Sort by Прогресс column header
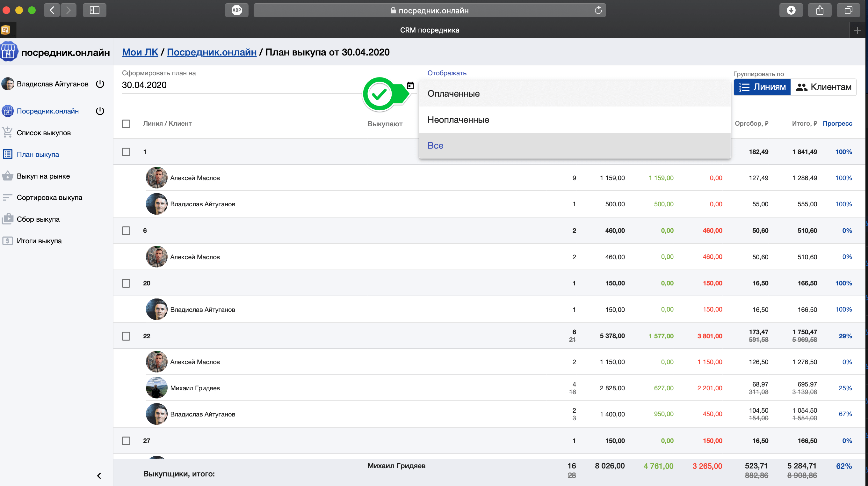 point(837,123)
